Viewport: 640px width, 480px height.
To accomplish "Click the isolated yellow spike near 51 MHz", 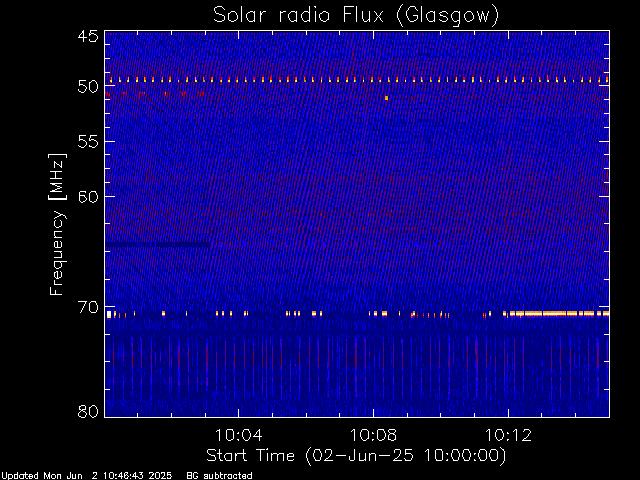I will coord(386,98).
